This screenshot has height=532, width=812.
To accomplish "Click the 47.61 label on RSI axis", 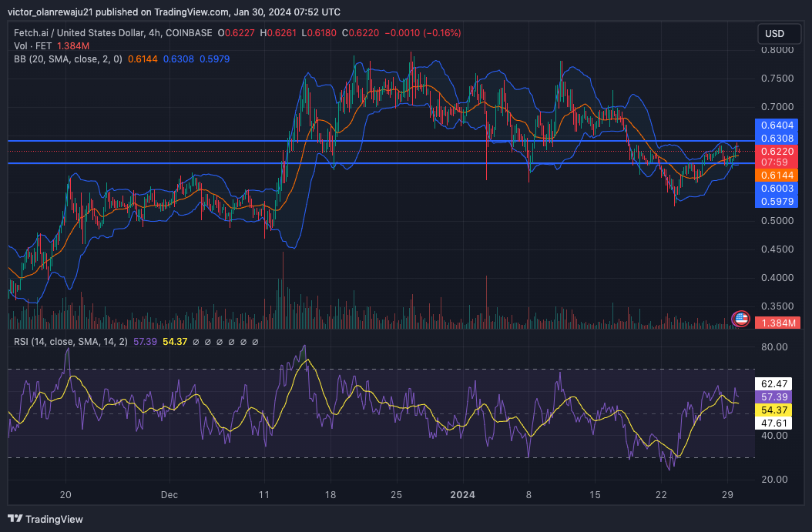I will pos(773,423).
